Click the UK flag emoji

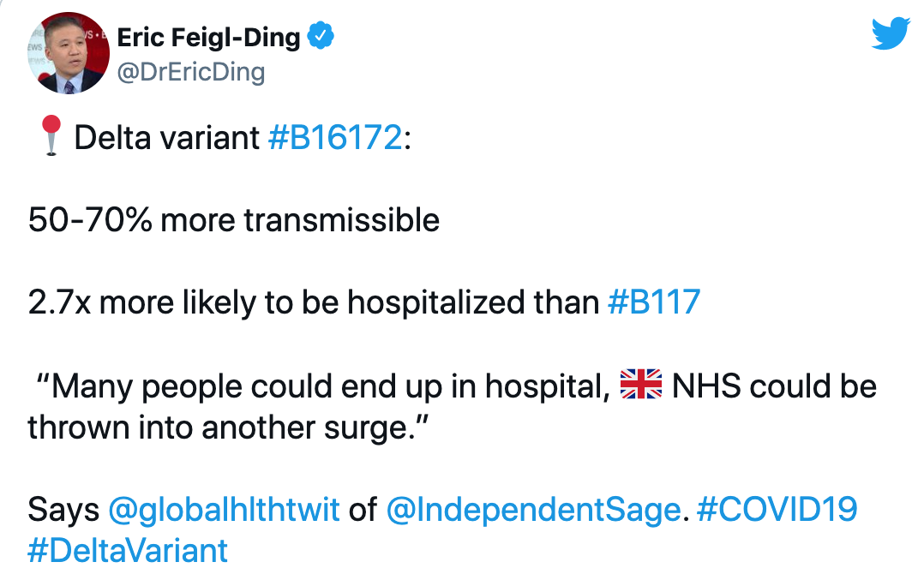pos(641,385)
